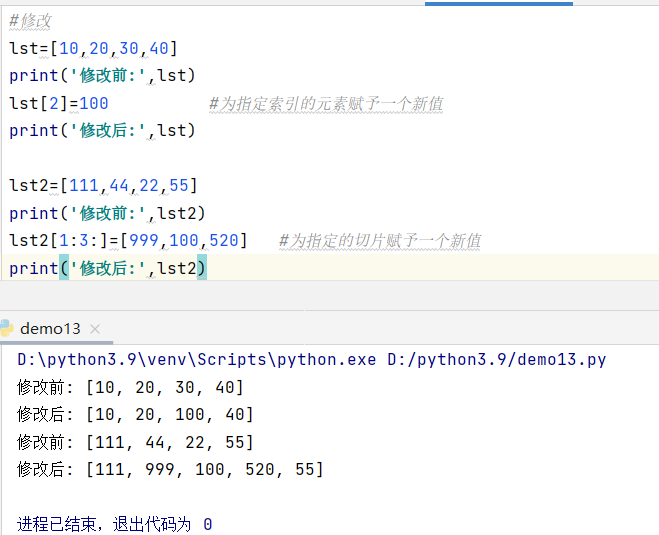
Task: Click the comment '#为指定的切片赋予一个新值'
Action: (380, 241)
